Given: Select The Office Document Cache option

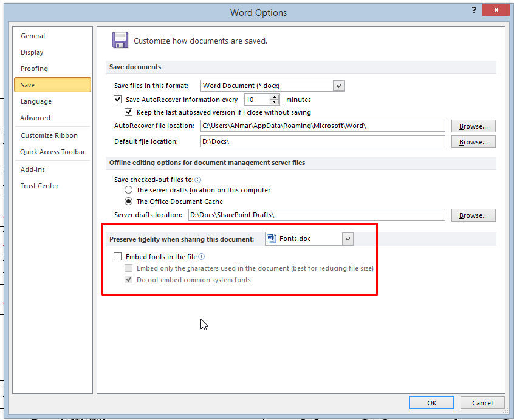Looking at the screenshot, I should click(128, 202).
